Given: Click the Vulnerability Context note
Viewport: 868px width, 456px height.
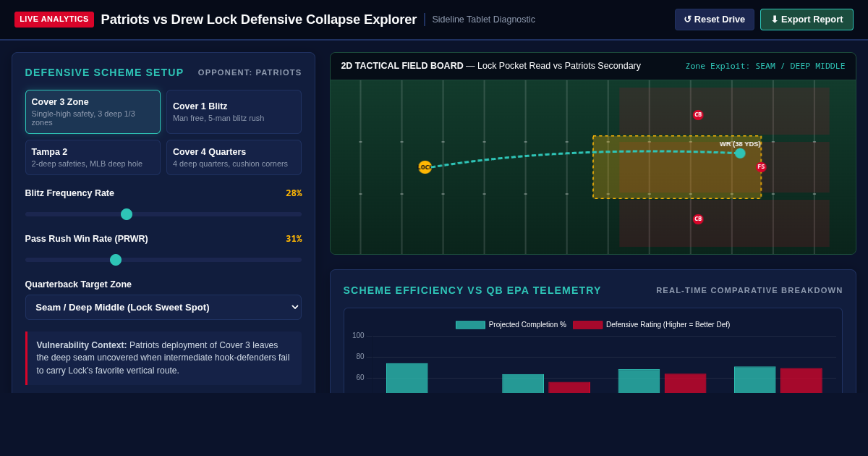Looking at the screenshot, I should pyautogui.click(x=163, y=358).
